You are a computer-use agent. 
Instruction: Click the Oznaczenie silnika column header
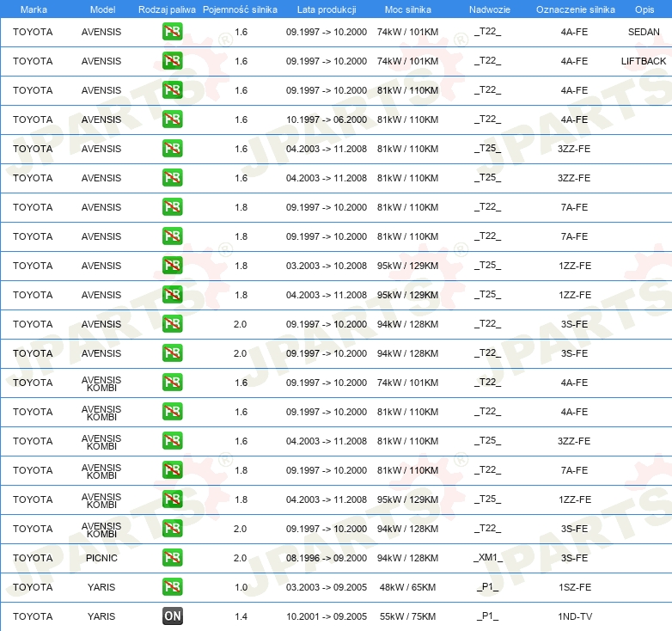tap(575, 9)
